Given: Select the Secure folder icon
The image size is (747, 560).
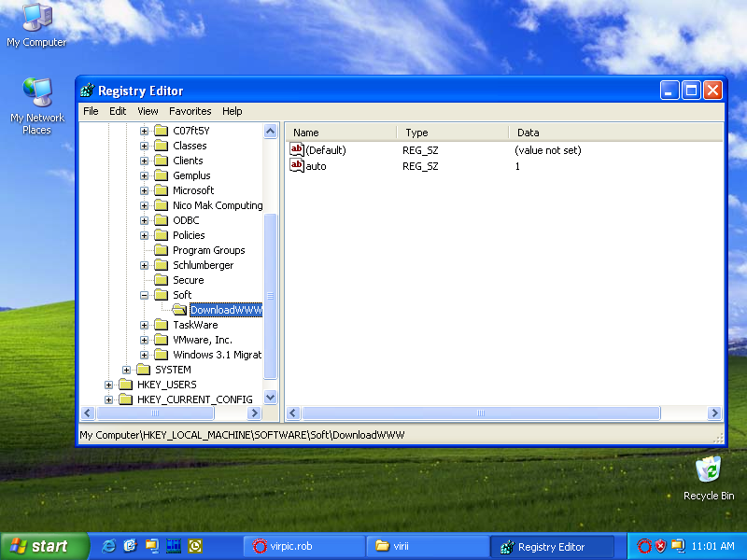Looking at the screenshot, I should [162, 280].
